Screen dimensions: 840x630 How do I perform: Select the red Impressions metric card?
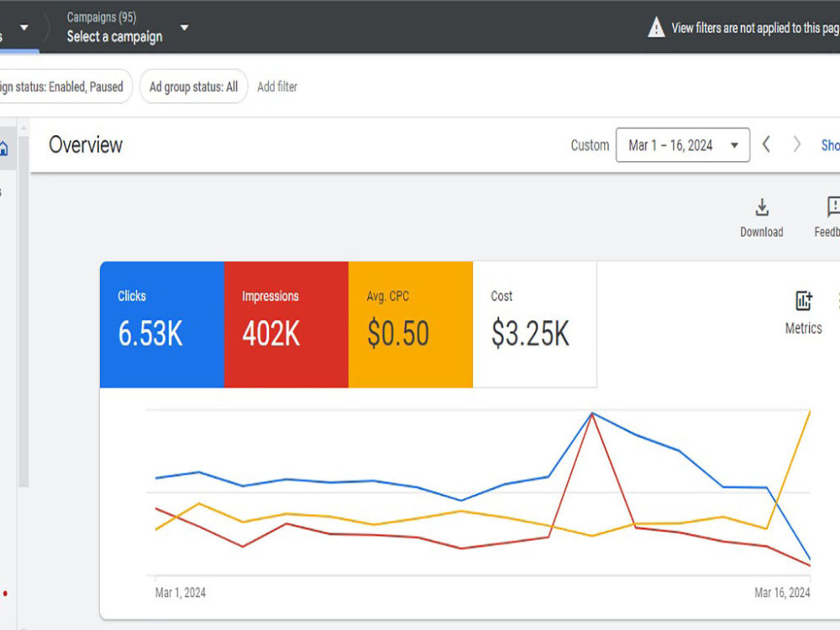pyautogui.click(x=286, y=324)
